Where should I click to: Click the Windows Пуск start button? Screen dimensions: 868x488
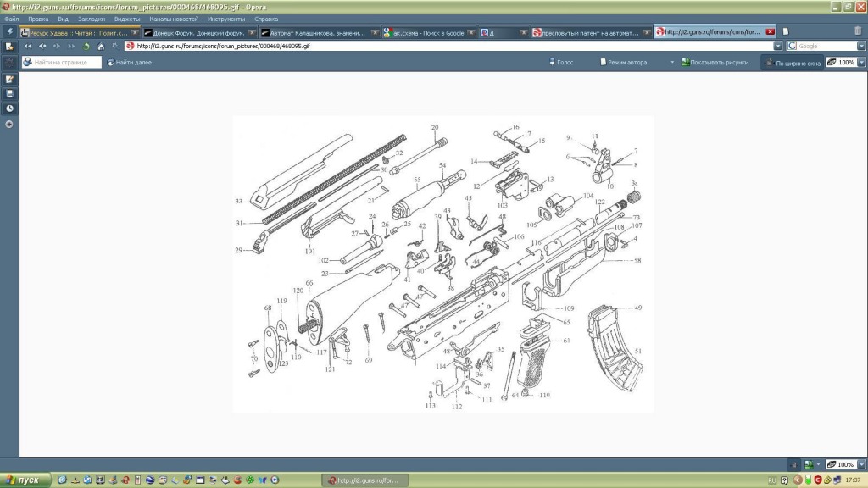pos(23,480)
